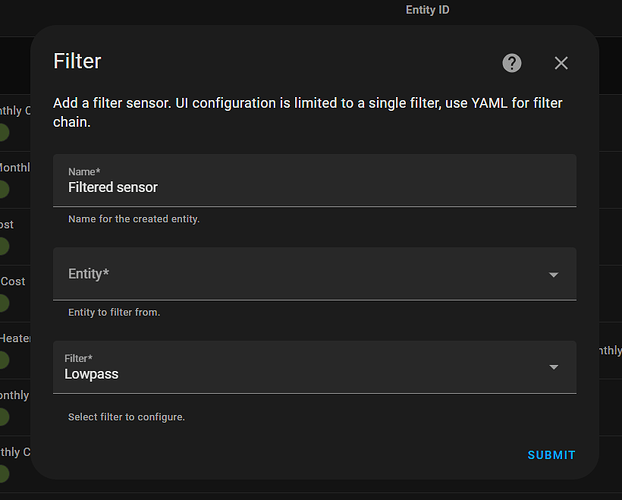Click the Filter* field label above Lowpass

tap(79, 358)
